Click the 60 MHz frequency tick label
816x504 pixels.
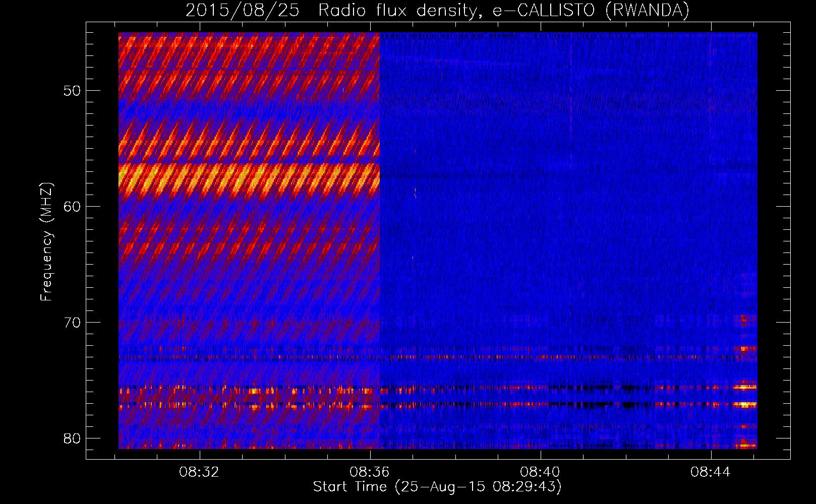pyautogui.click(x=72, y=207)
